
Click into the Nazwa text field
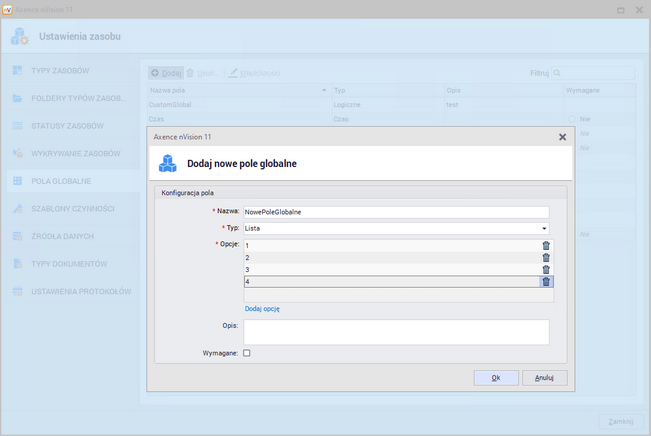tap(396, 212)
